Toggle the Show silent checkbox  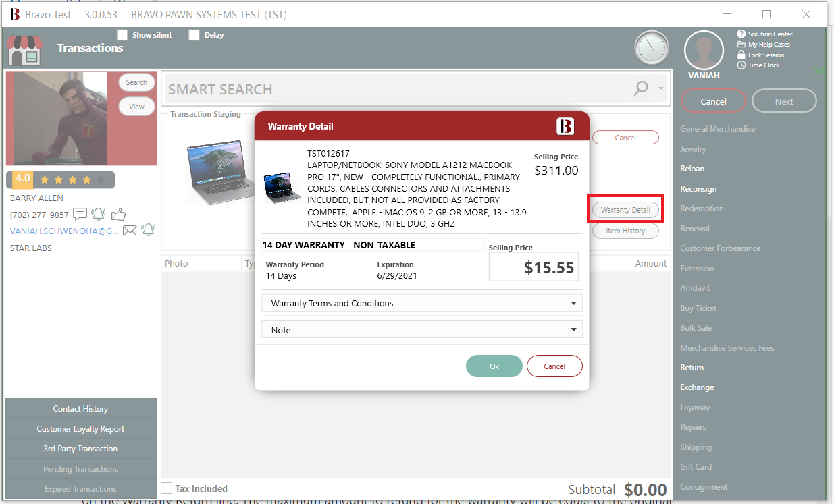click(x=122, y=35)
